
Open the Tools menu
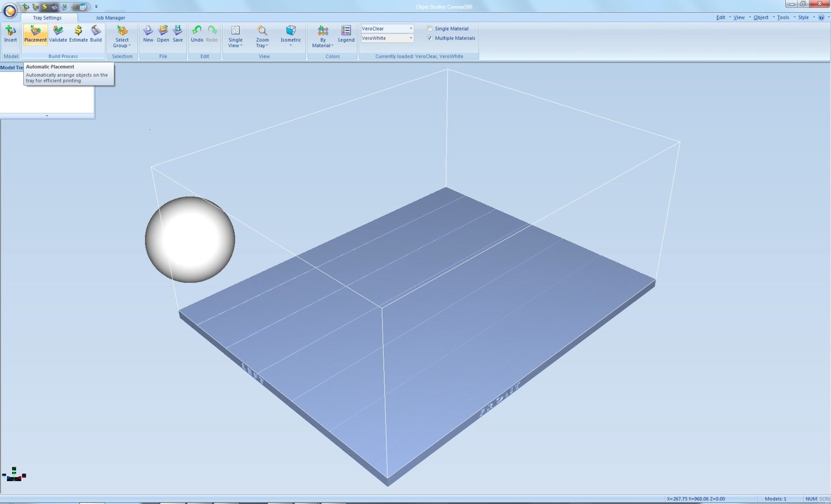(x=783, y=17)
